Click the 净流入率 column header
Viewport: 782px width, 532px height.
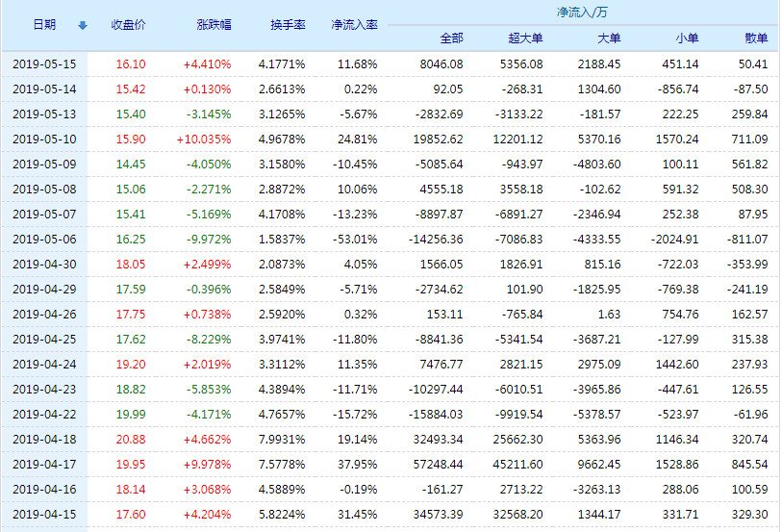coord(354,25)
